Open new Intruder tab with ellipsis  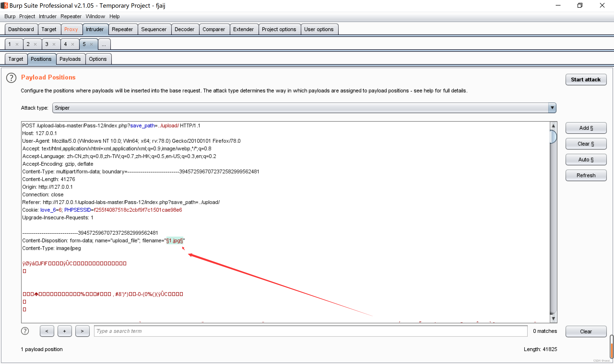pos(104,44)
